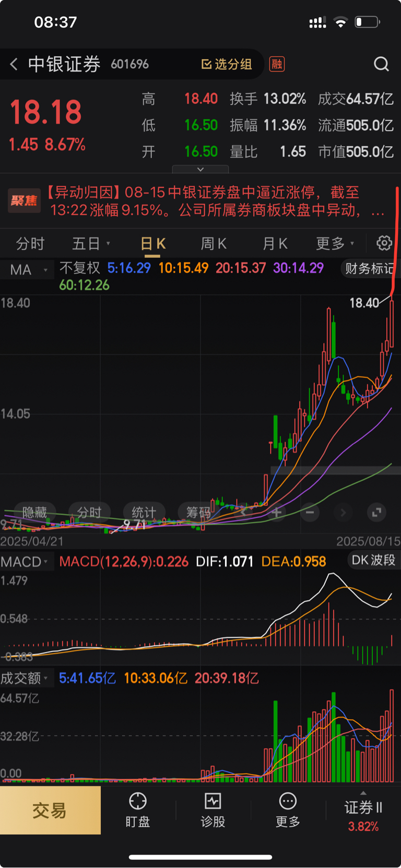Tap the 18.40 high label on chart
This screenshot has width=401, height=868.
click(x=364, y=303)
